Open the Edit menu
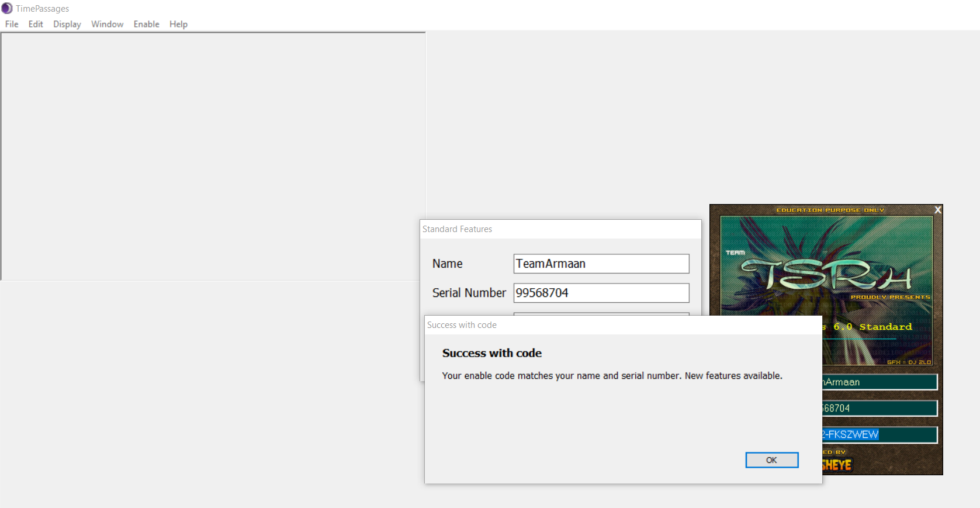 (x=36, y=24)
